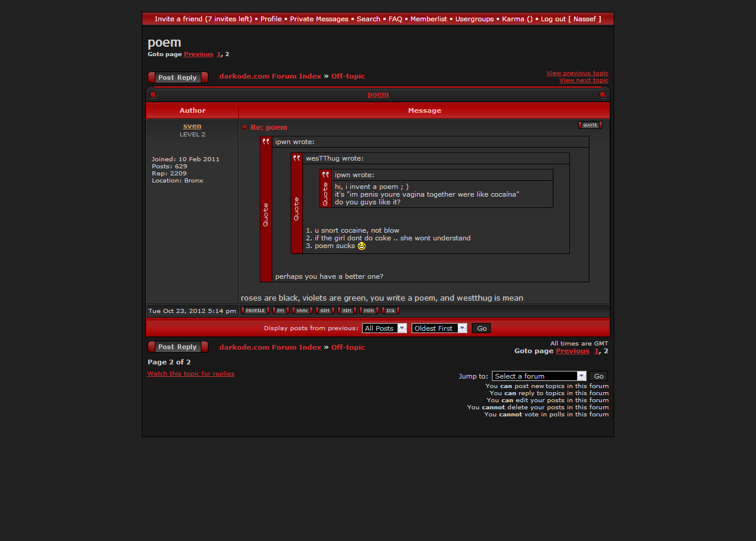756x541 pixels.
Task: Click the QUOTE icon on sven's post
Action: click(x=589, y=125)
